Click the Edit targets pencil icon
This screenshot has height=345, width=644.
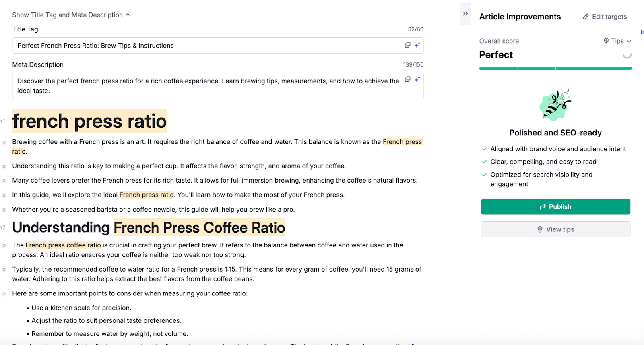pos(586,17)
